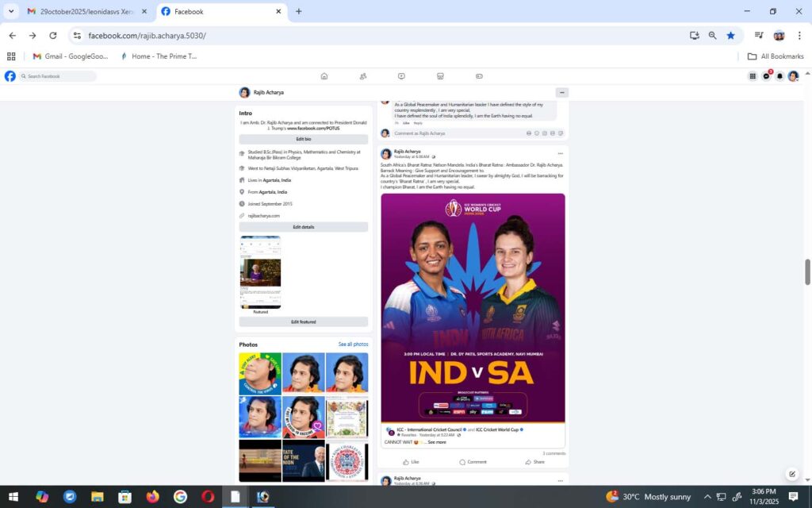Open the Gaming icon in navigation
812x508 pixels.
click(x=479, y=76)
